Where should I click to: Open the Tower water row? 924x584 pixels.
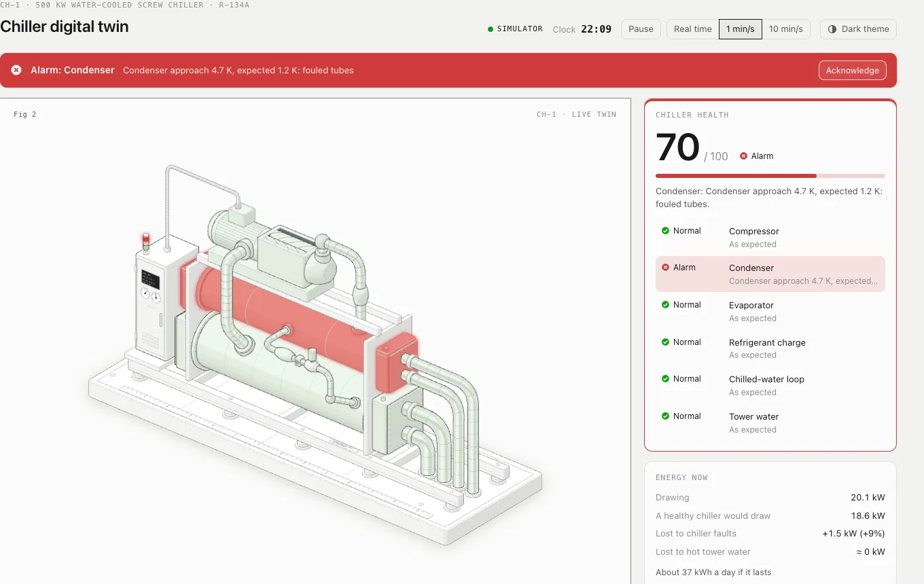coord(770,423)
